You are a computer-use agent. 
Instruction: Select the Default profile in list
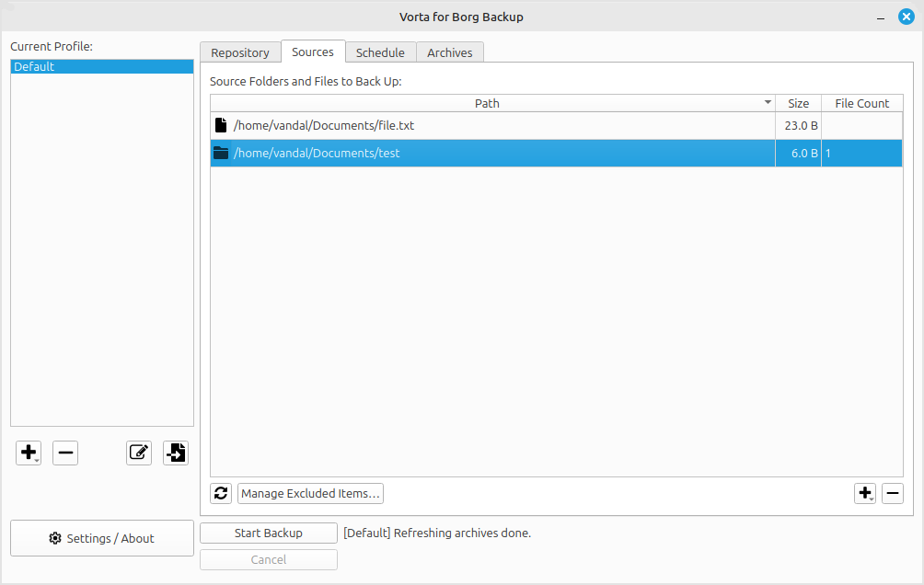coord(101,67)
